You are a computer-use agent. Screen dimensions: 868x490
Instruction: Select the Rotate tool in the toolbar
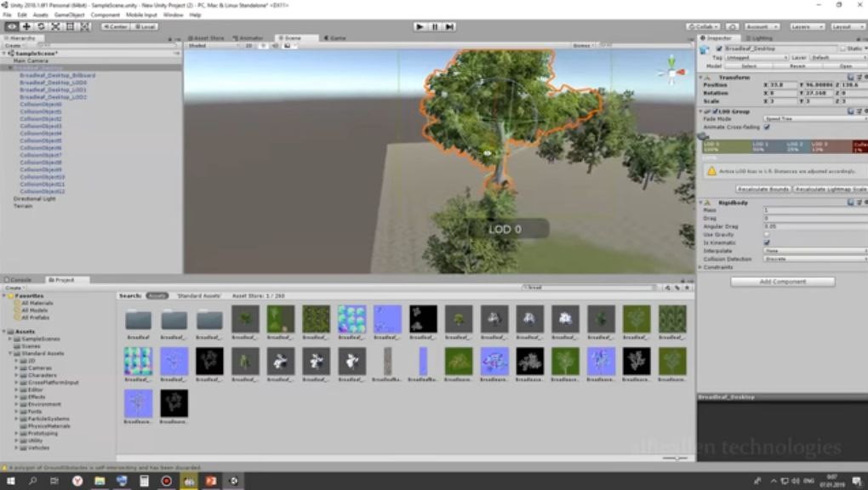(41, 26)
